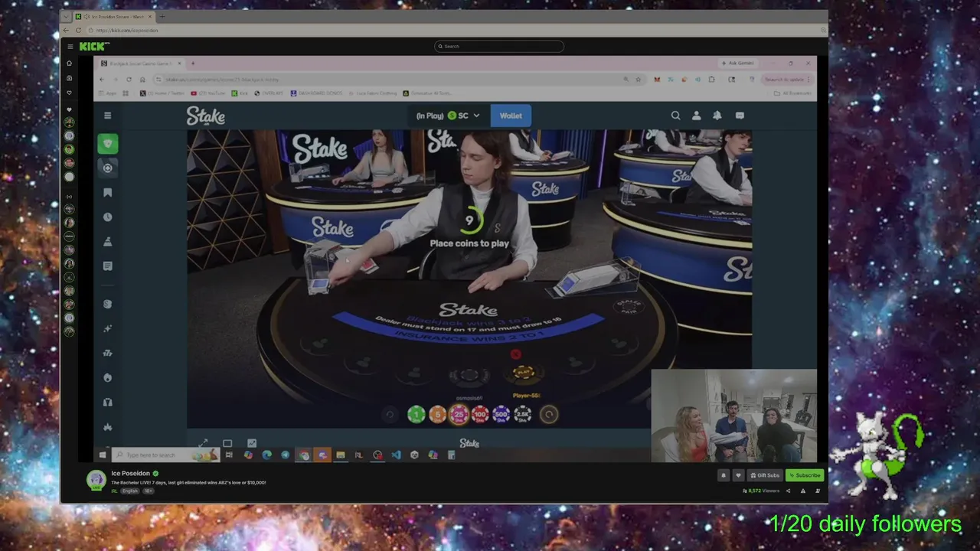Click the repeat bet icon right of chips
The height and width of the screenshot is (551, 980).
(549, 415)
